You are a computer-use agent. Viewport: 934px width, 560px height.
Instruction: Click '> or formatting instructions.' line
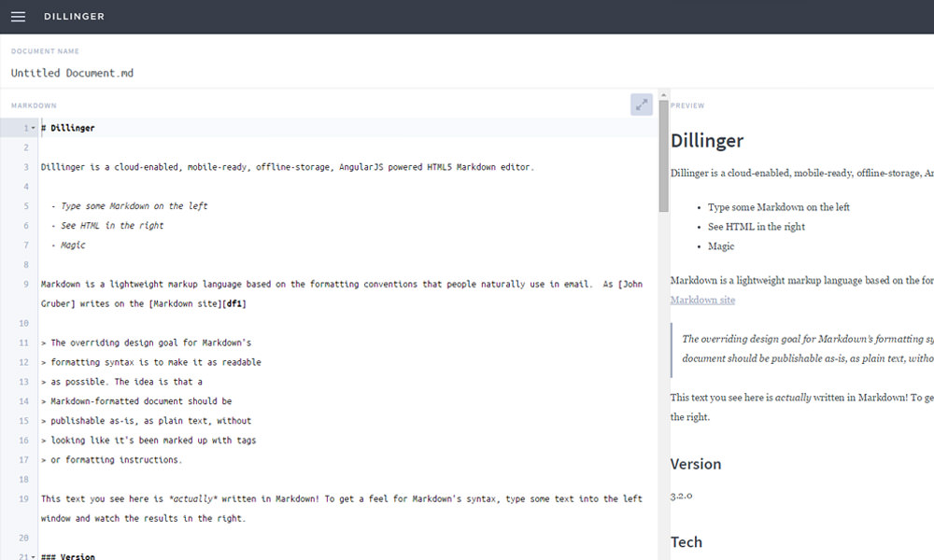(x=111, y=460)
